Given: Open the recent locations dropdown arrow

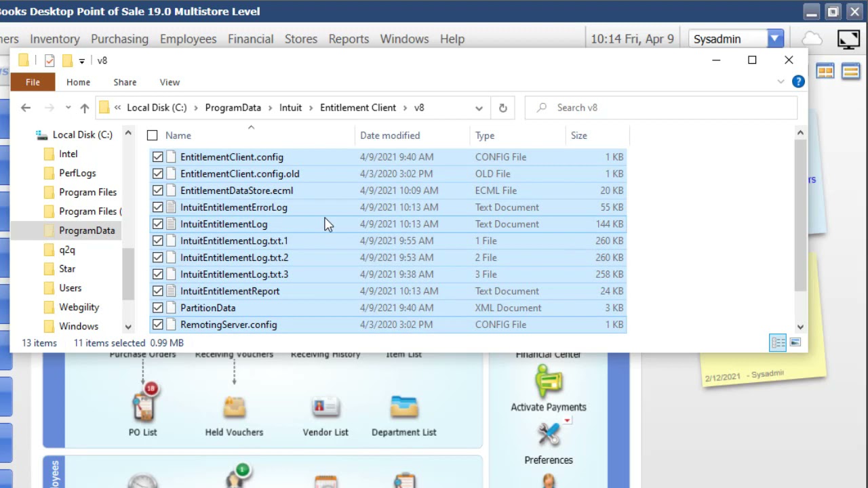Looking at the screenshot, I should point(68,108).
